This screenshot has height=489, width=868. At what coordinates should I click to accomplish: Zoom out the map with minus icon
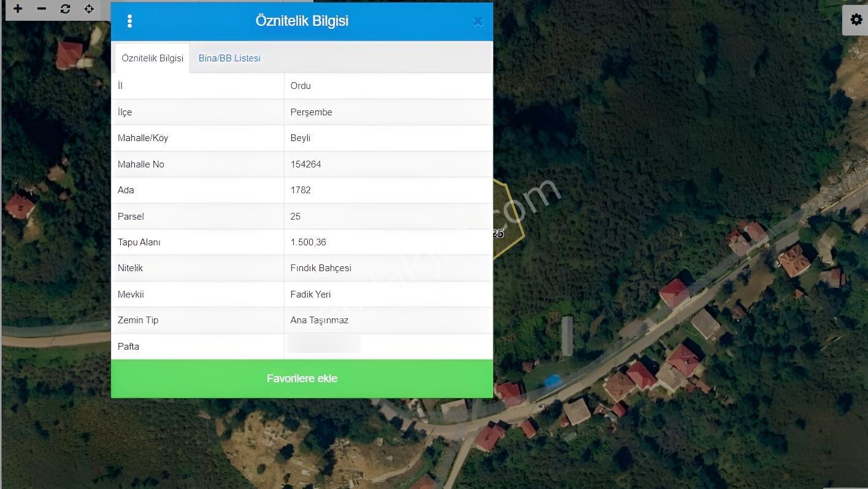42,9
